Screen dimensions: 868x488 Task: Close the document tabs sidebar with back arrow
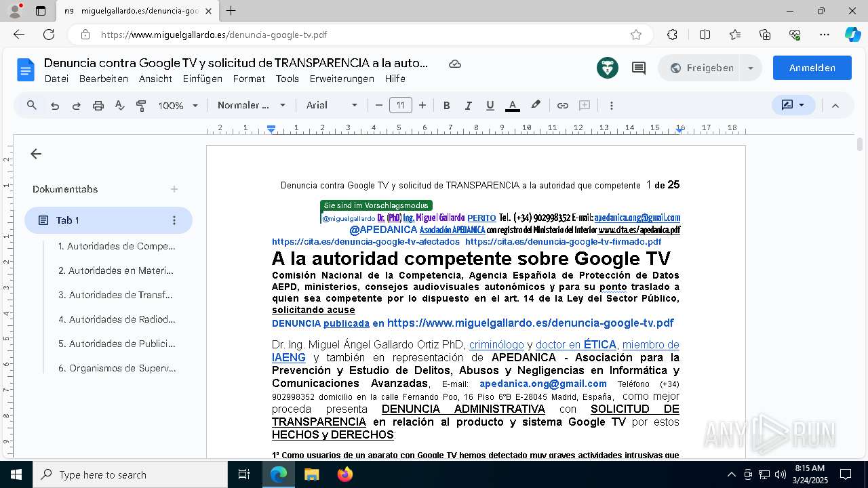(36, 154)
